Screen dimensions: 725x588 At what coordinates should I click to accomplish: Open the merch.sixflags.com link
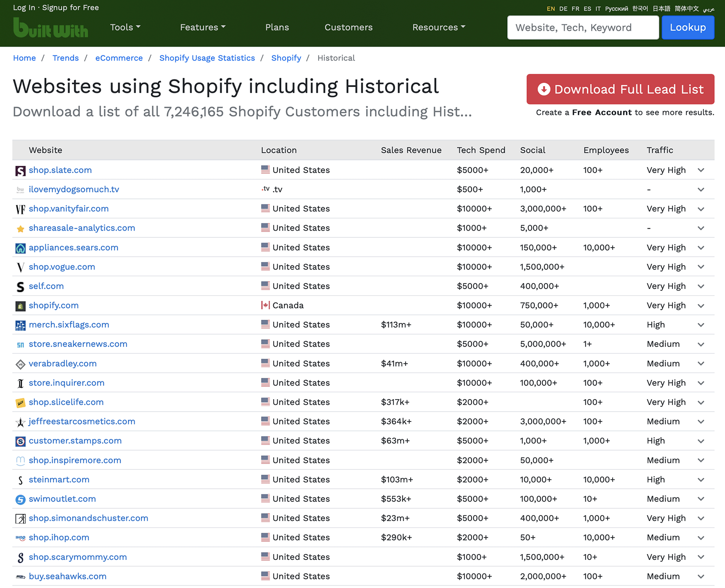[x=69, y=325]
